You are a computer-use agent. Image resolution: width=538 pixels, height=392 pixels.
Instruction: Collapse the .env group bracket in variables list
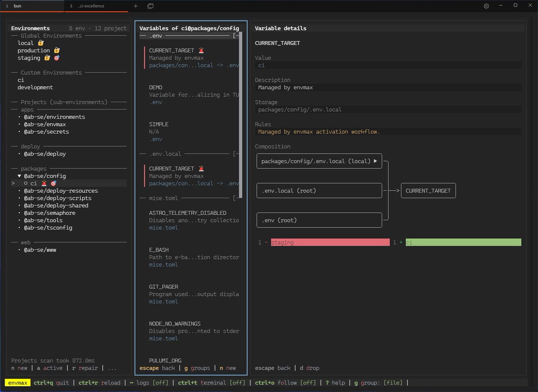pyautogui.click(x=235, y=36)
